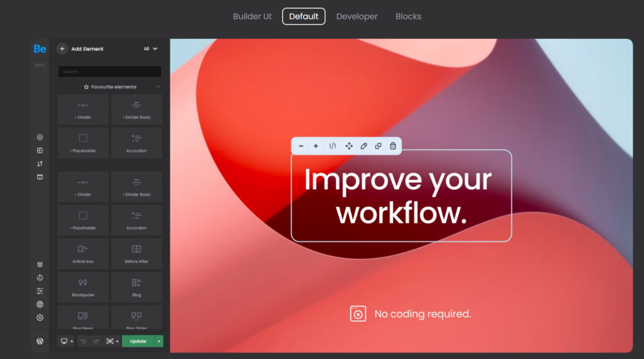
Task: Click the move handle icon in heading toolbar
Action: tap(349, 146)
